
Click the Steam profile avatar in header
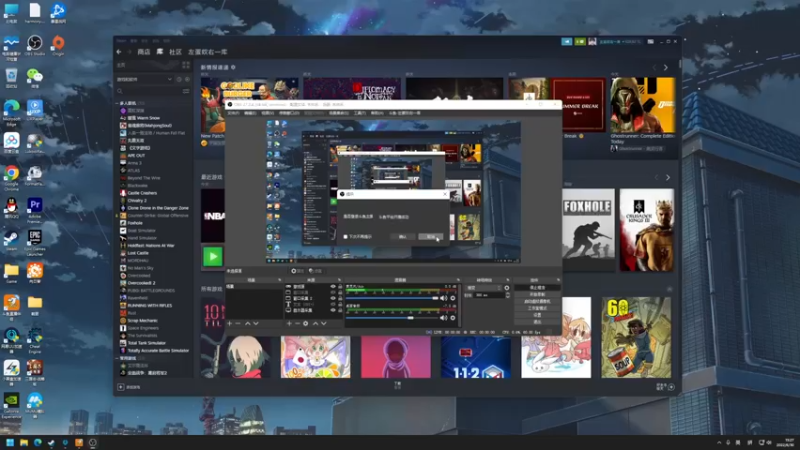(x=592, y=41)
